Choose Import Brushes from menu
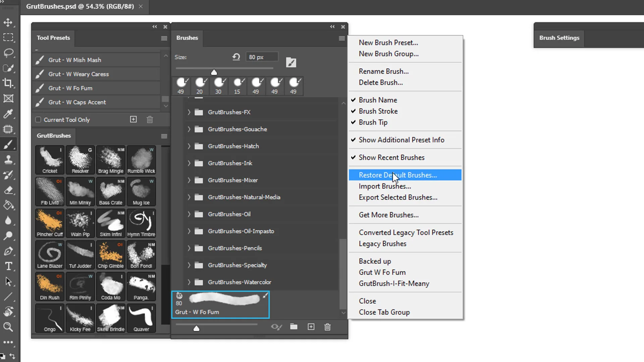644x362 pixels. (385, 186)
